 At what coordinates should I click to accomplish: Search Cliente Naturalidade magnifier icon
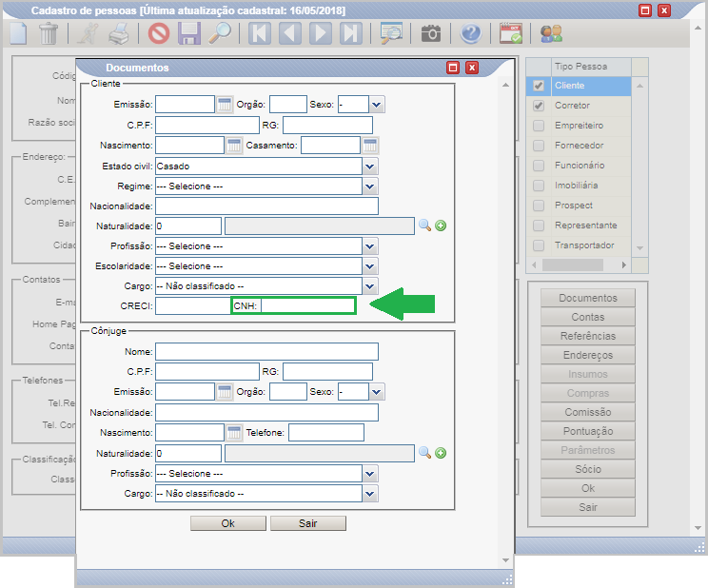click(x=424, y=225)
